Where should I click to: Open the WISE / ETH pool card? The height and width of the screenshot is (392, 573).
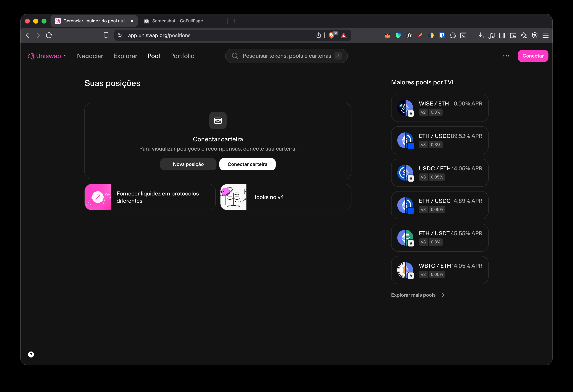click(x=440, y=108)
